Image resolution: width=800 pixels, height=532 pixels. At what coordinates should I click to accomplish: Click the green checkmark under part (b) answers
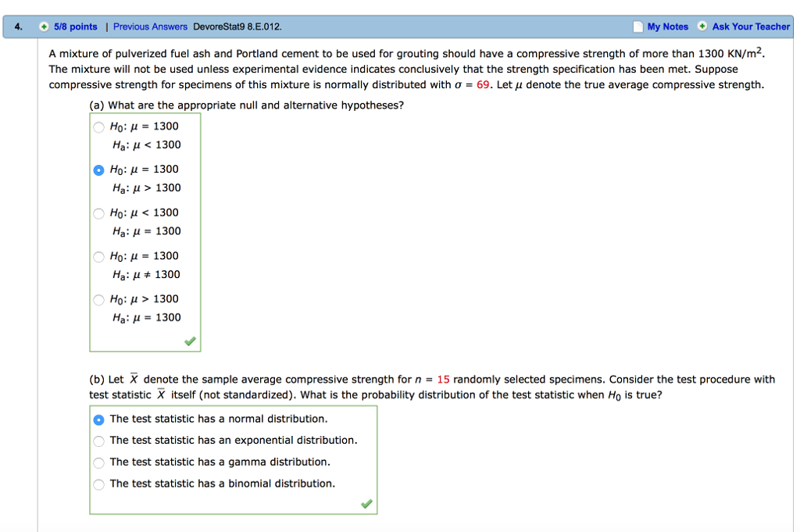pos(366,504)
